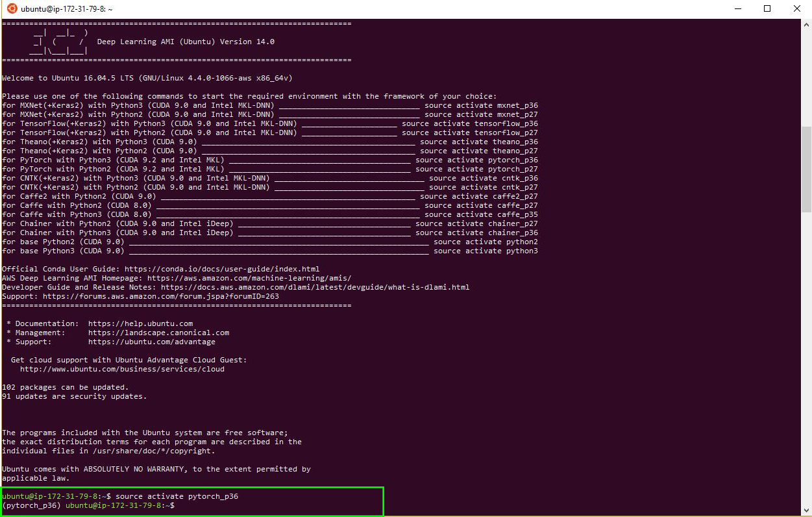Click the dlami devguide URL
Screen dimensions: 812x517
315,287
